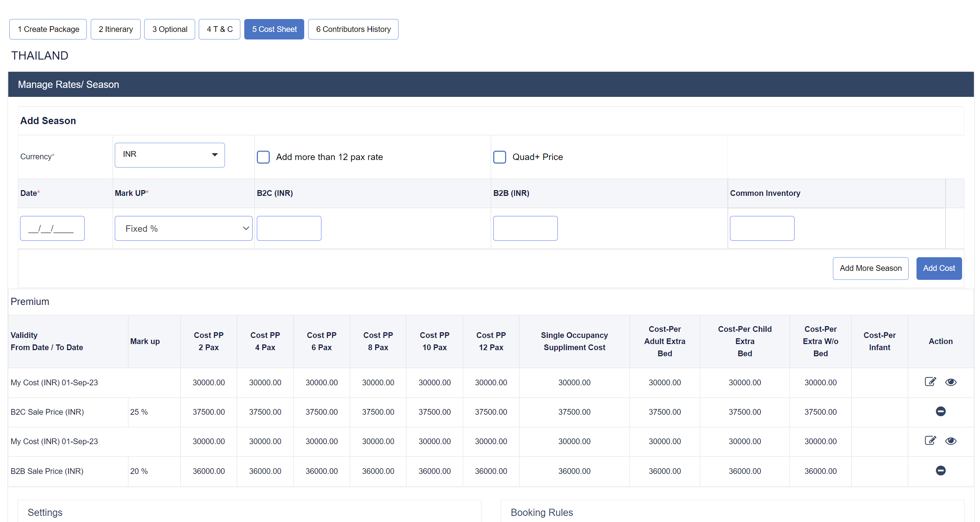Enable Add more than 12 pax rate
This screenshot has width=980, height=522.
(263, 157)
